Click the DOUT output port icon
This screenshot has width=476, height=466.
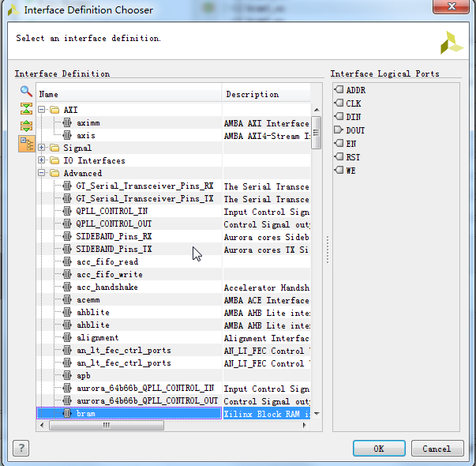[x=339, y=130]
